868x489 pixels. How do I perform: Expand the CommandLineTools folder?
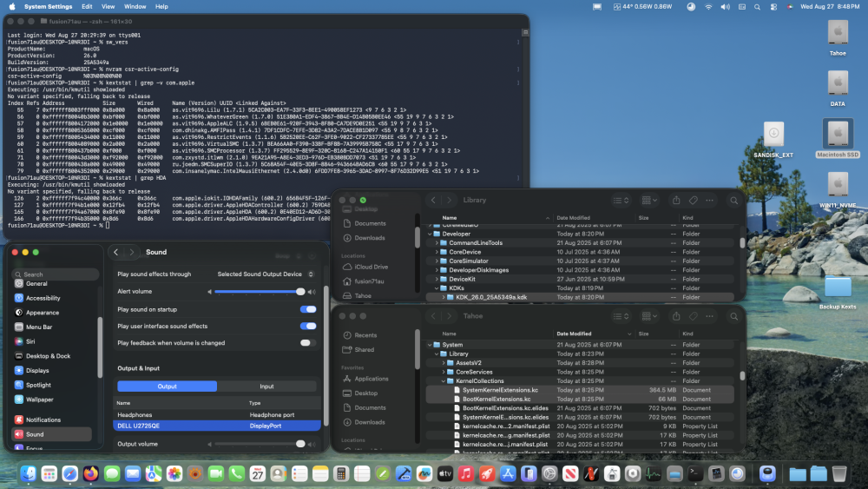click(437, 242)
